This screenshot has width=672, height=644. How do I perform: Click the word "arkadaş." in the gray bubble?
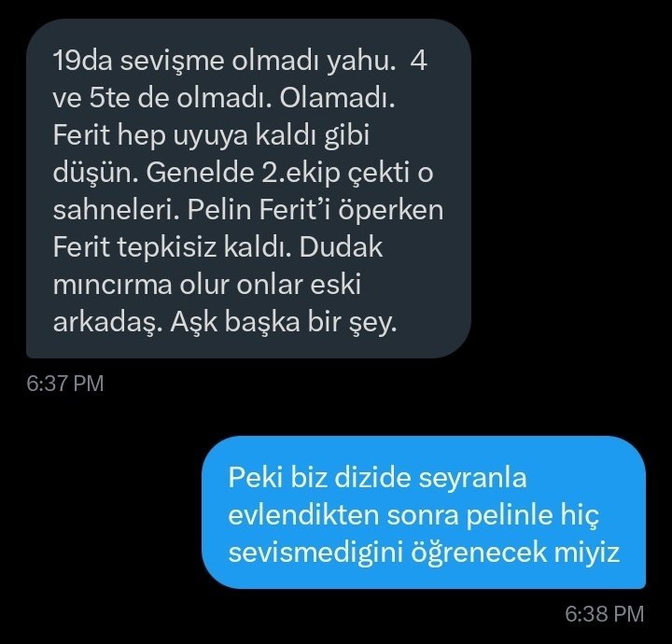(x=107, y=322)
